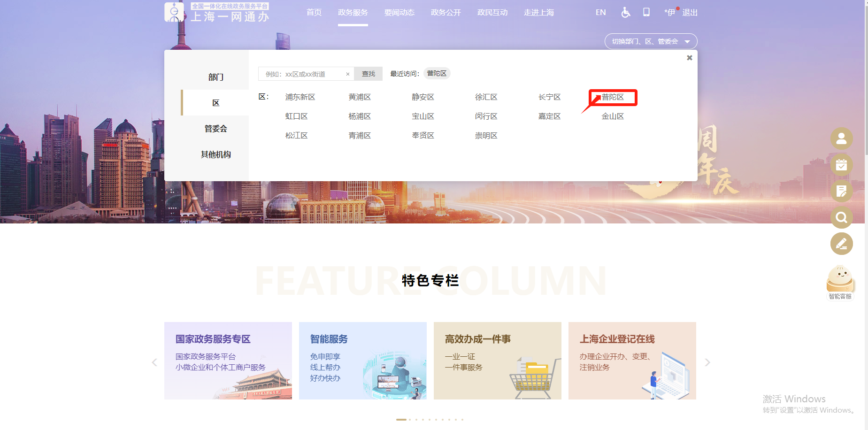Switch to the 部门 tab
Viewport: 868px width, 430px height.
tap(215, 77)
